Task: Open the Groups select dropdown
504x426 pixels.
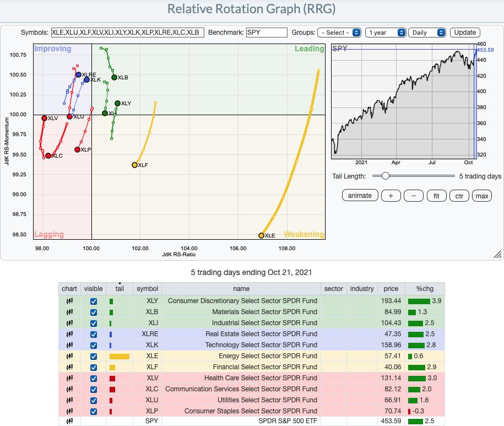Action: pyautogui.click(x=339, y=33)
